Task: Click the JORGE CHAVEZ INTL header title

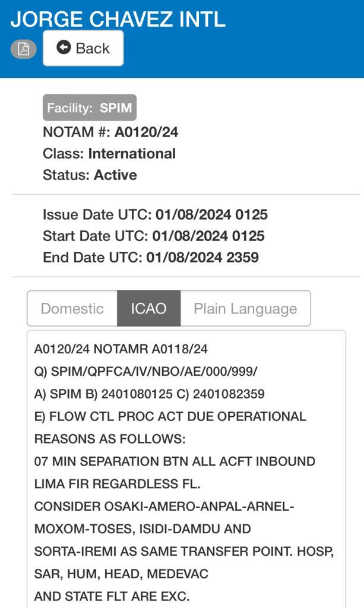Action: (118, 19)
